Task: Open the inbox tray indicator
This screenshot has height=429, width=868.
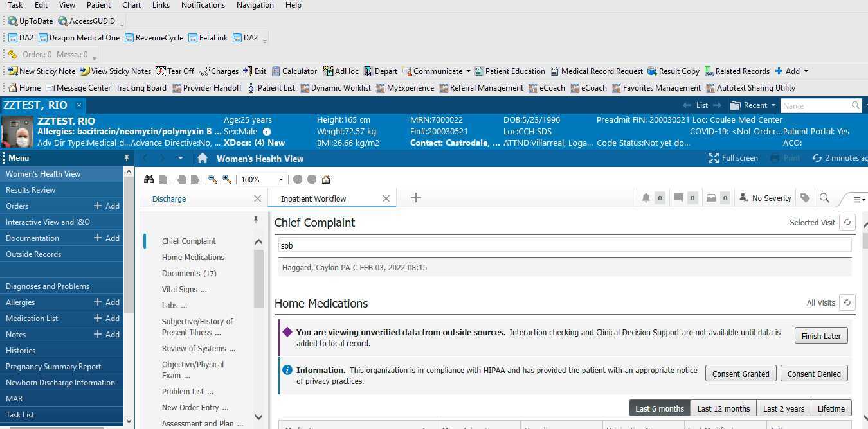Action: click(x=711, y=198)
